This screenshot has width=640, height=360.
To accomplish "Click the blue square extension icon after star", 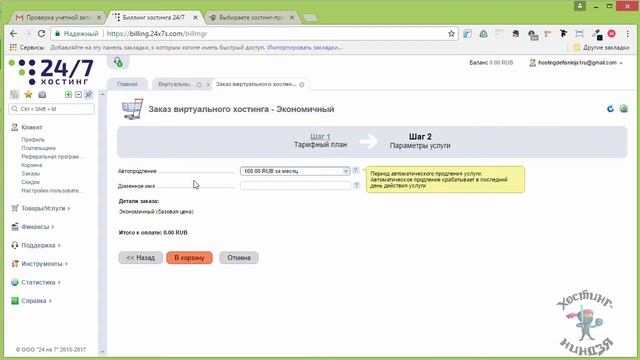I will coord(467,34).
